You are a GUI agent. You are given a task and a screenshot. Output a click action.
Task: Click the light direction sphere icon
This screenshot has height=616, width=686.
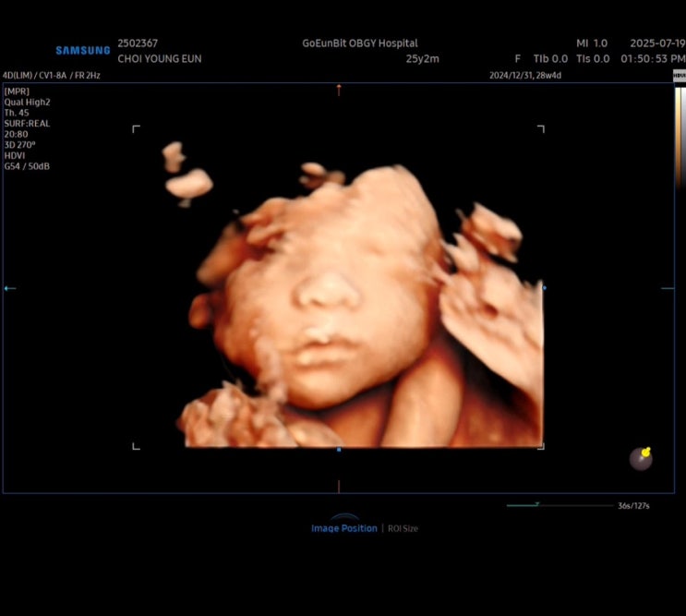[x=641, y=458]
